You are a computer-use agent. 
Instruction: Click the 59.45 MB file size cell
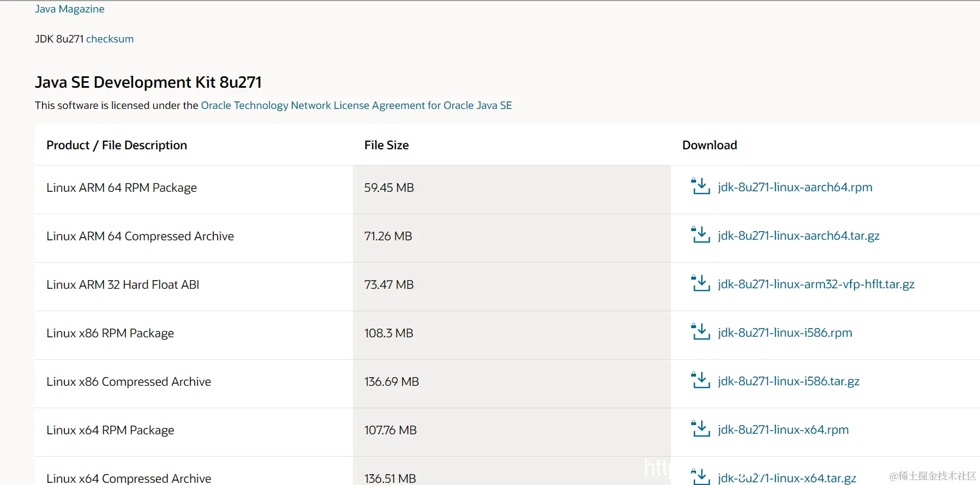click(512, 190)
